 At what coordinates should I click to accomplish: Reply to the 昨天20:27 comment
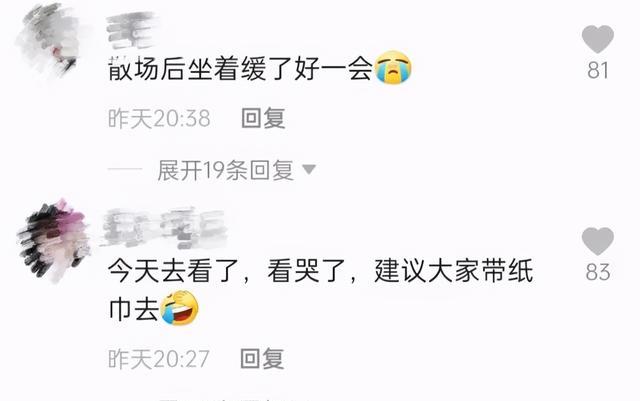click(262, 359)
